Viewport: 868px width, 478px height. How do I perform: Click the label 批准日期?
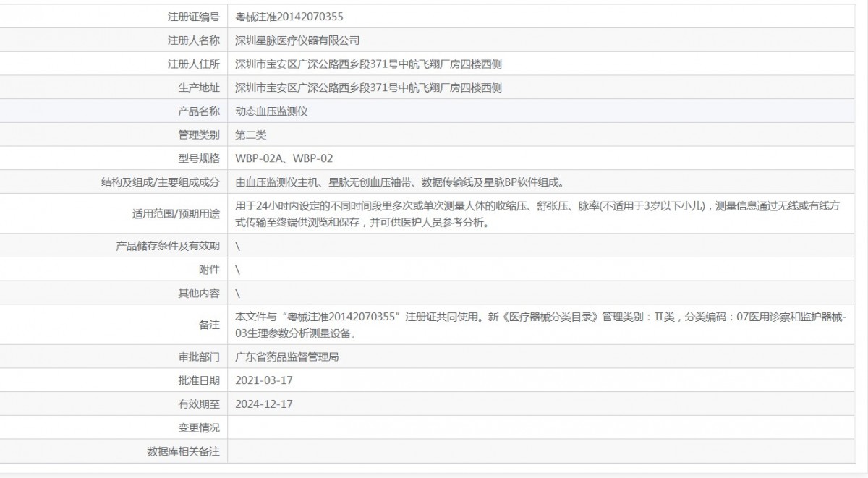point(199,380)
